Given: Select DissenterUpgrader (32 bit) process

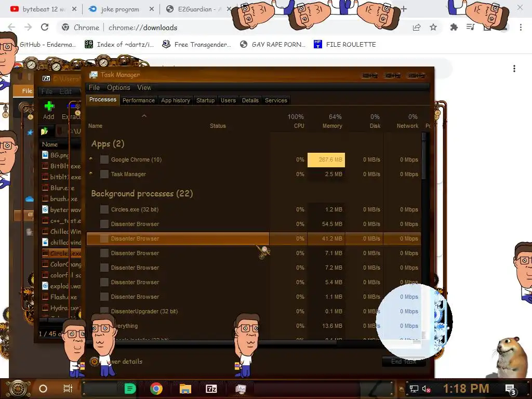Looking at the screenshot, I should point(254,311).
